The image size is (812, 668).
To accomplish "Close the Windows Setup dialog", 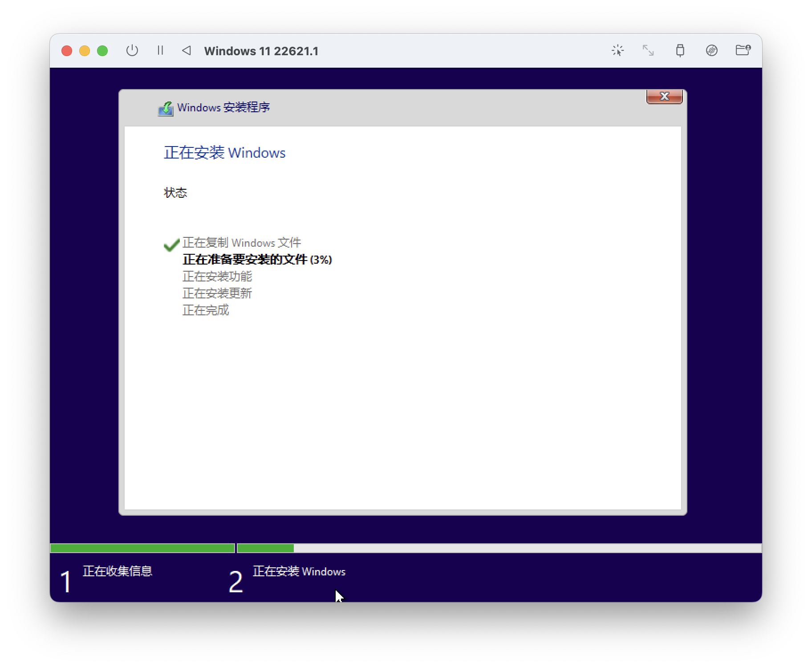I will point(664,96).
